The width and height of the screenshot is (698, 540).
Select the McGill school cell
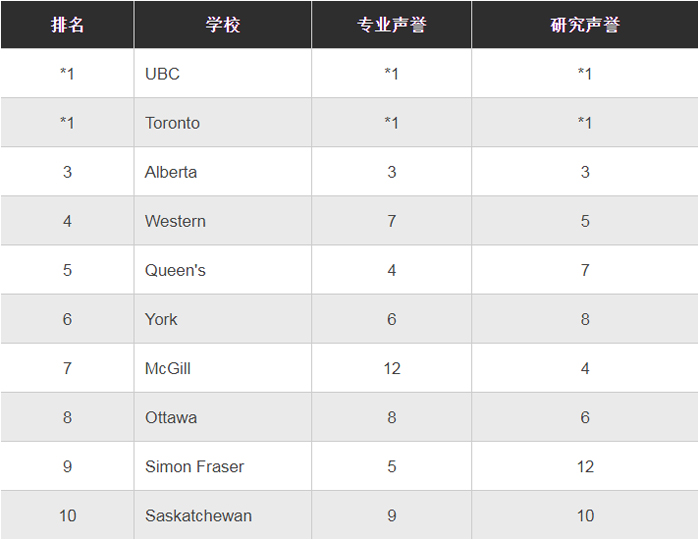[168, 368]
